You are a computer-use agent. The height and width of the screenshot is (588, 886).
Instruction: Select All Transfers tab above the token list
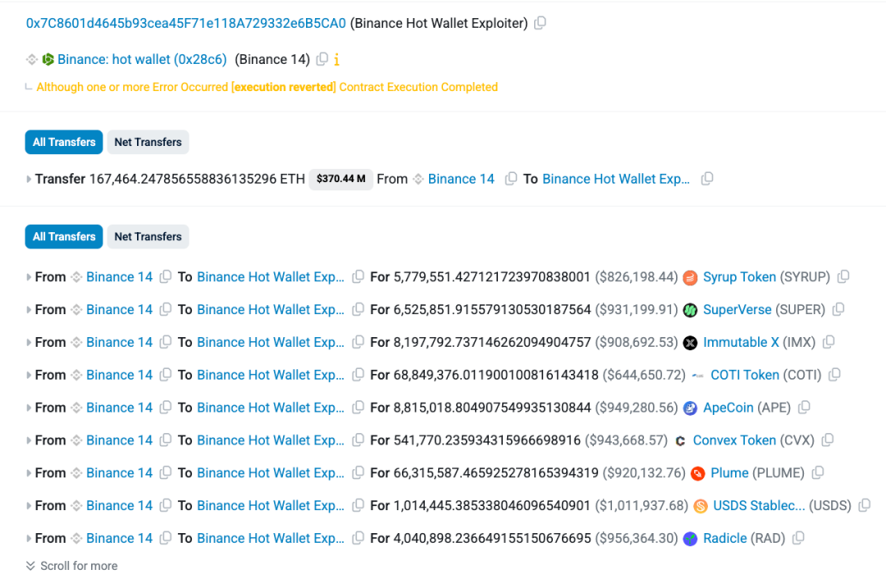64,237
